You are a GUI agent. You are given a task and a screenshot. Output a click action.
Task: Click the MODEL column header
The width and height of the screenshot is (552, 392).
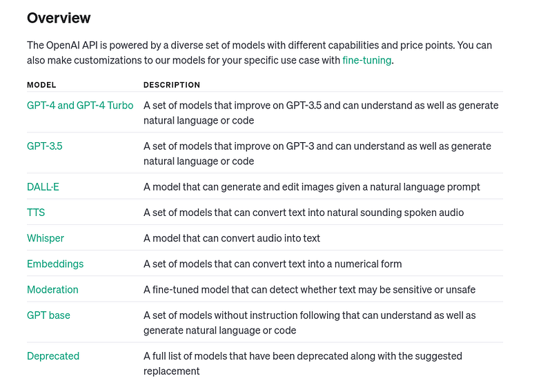pos(41,85)
